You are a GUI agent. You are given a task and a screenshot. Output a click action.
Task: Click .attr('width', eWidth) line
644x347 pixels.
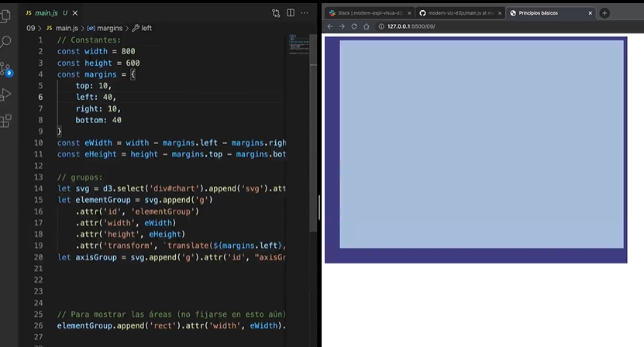pos(126,222)
